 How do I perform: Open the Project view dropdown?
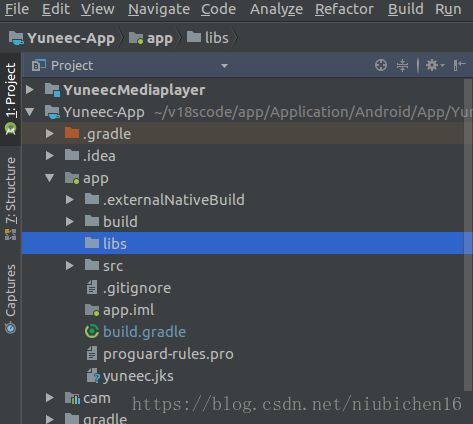pos(224,66)
